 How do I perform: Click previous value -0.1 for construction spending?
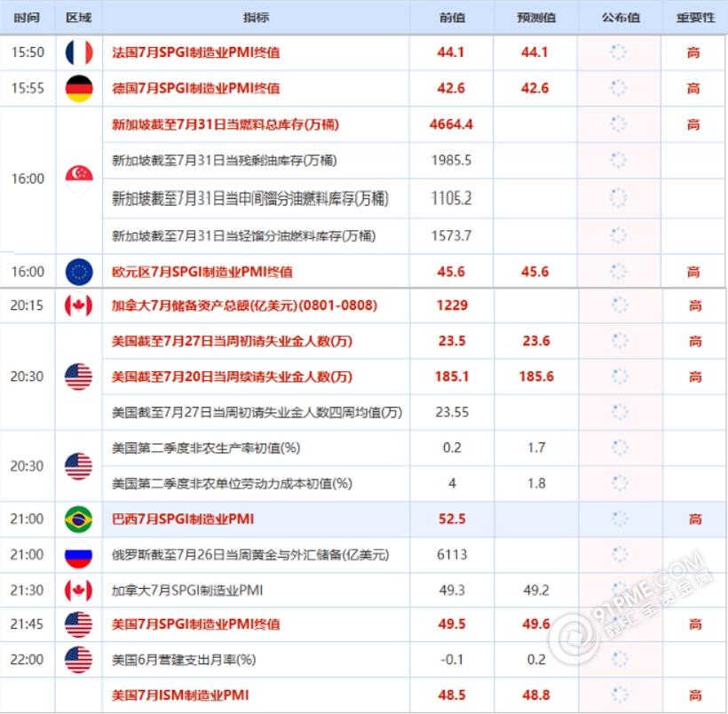coord(452,660)
